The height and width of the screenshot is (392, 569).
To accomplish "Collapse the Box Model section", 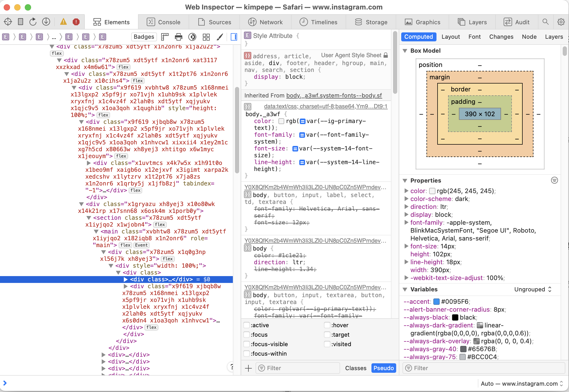I will [405, 51].
